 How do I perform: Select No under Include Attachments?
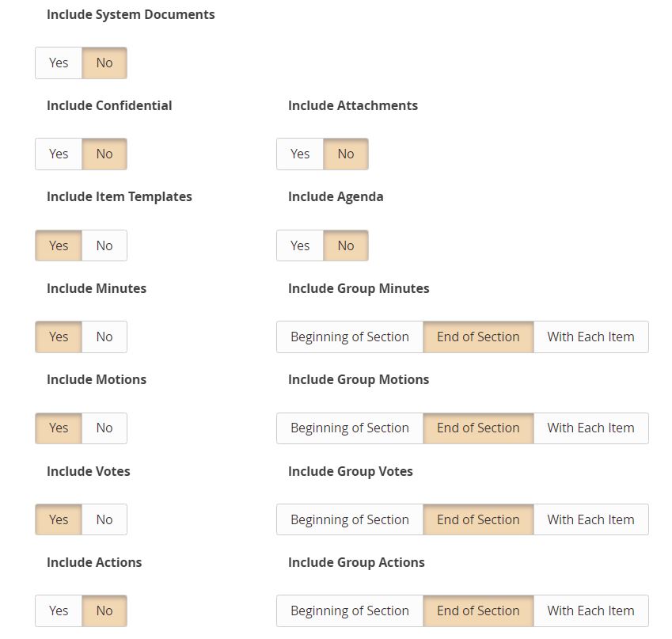346,154
